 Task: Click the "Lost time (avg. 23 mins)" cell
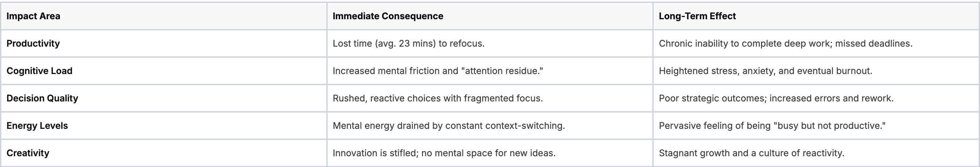pos(408,43)
